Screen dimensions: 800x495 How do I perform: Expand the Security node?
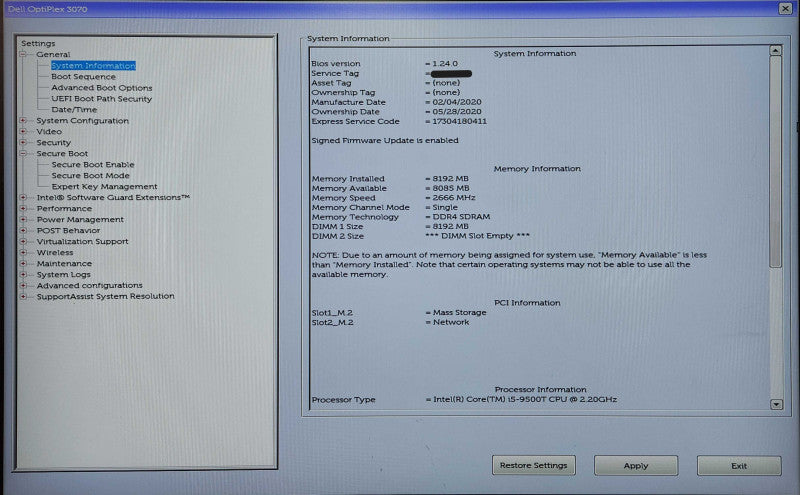[x=23, y=142]
